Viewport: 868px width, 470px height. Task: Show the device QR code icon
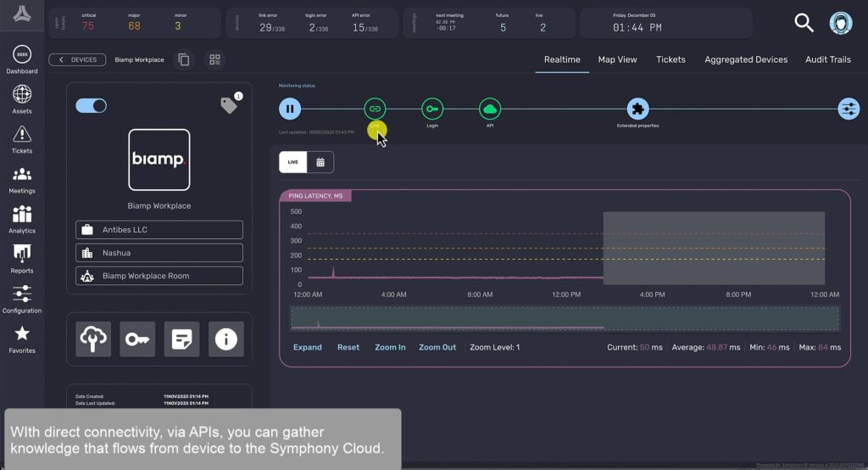coord(214,59)
